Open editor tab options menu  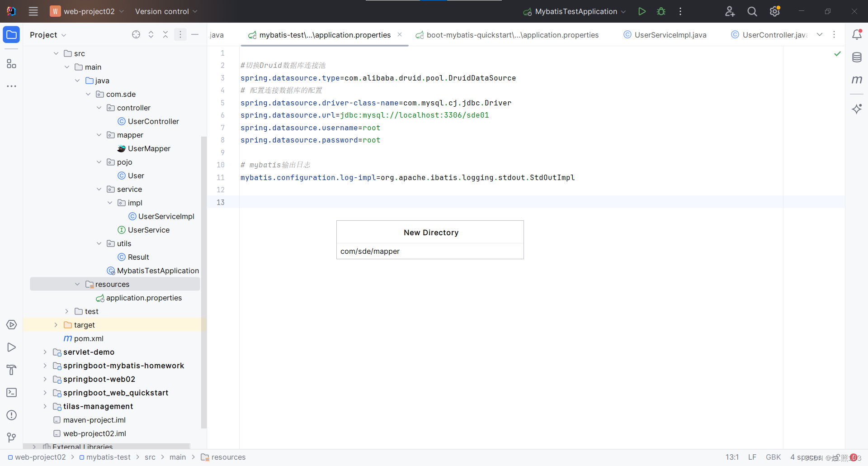click(x=834, y=35)
